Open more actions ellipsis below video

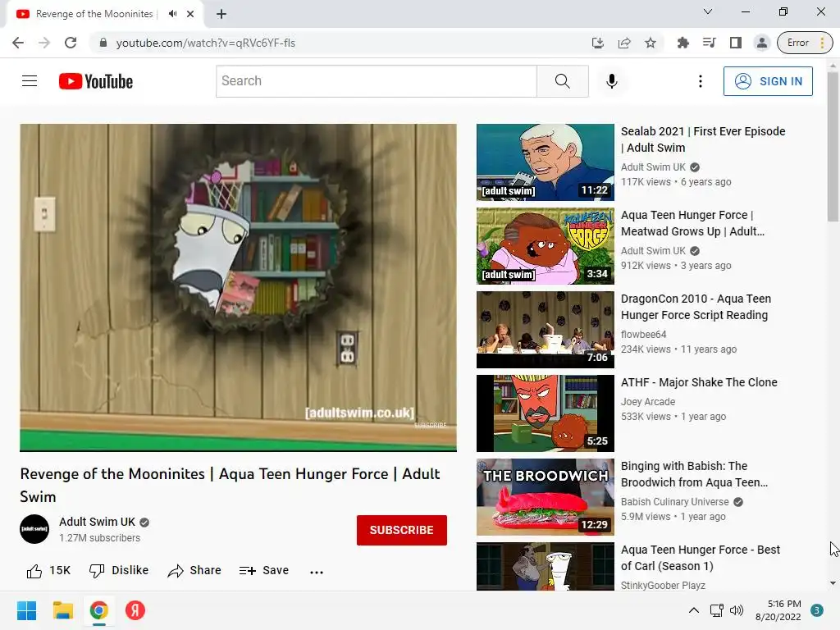tap(317, 572)
